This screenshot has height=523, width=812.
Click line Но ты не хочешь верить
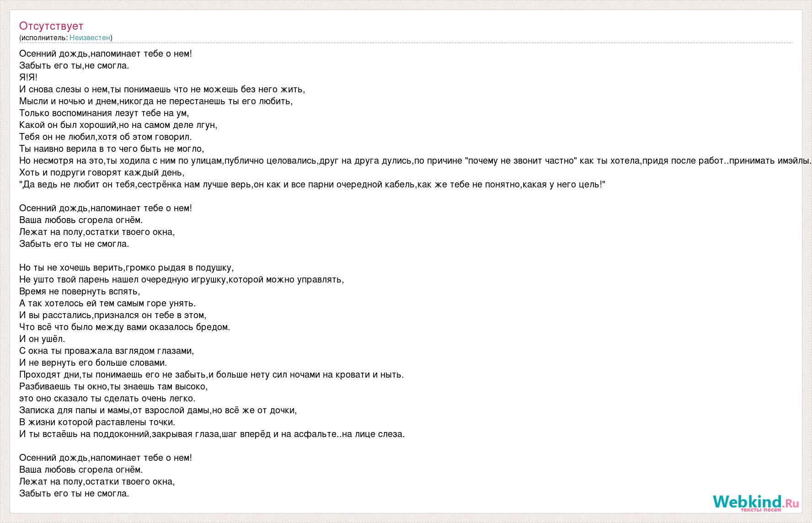coord(127,267)
